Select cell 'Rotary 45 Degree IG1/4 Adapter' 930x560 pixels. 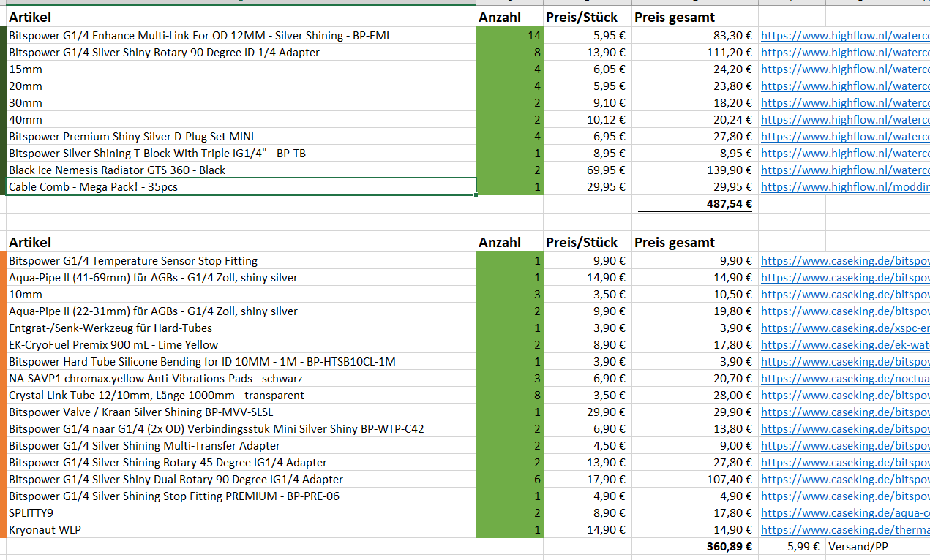pyautogui.click(x=241, y=462)
